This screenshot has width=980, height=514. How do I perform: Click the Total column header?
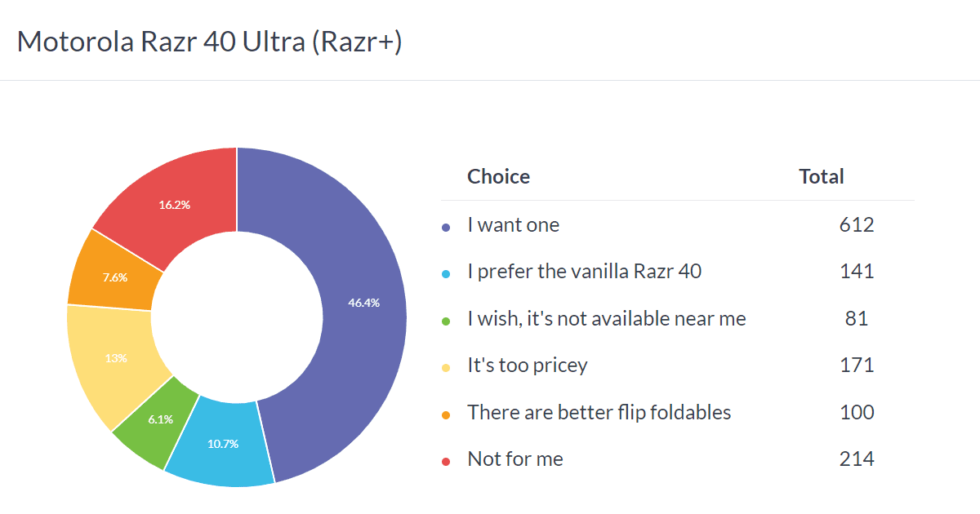821,176
